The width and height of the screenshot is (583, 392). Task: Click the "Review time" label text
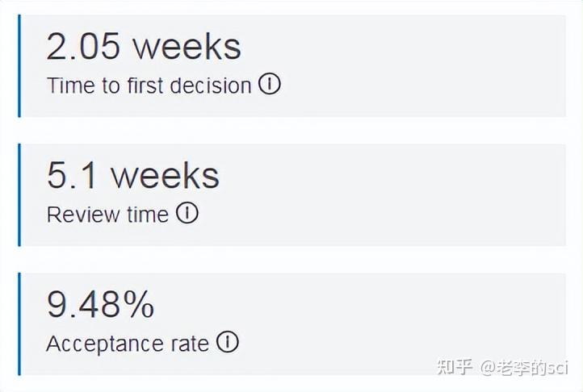coord(107,215)
